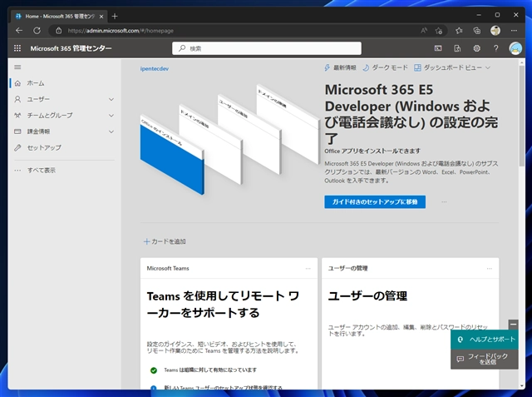
Task: Open the account profile avatar in header
Action: (516, 48)
